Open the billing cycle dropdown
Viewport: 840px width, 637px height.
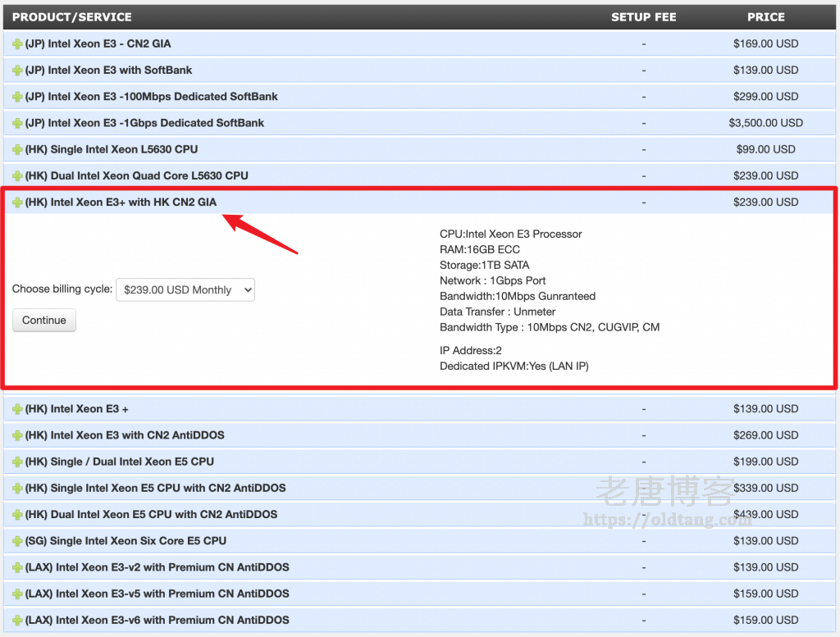185,289
